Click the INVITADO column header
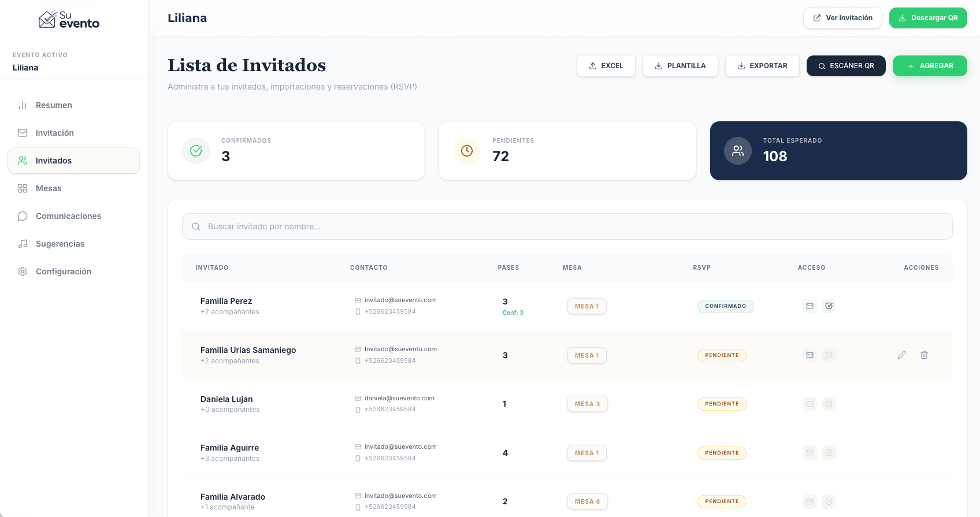 [x=212, y=267]
